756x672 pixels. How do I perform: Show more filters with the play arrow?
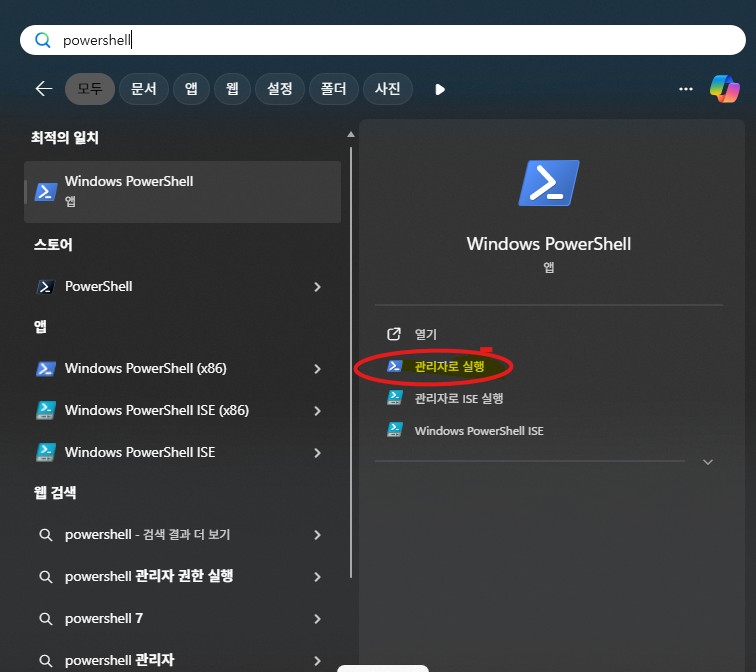pos(440,89)
